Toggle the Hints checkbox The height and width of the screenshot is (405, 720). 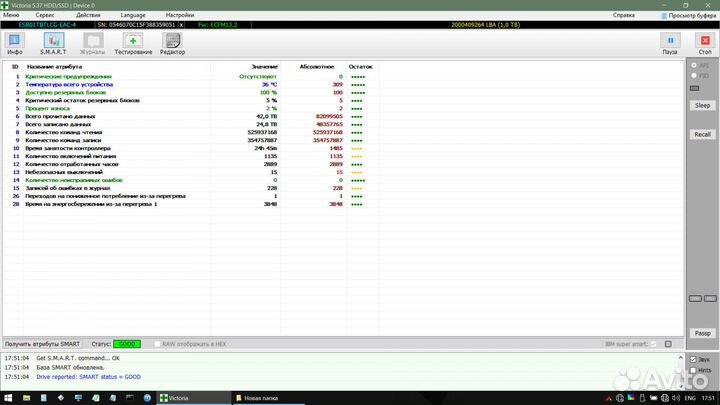691,369
